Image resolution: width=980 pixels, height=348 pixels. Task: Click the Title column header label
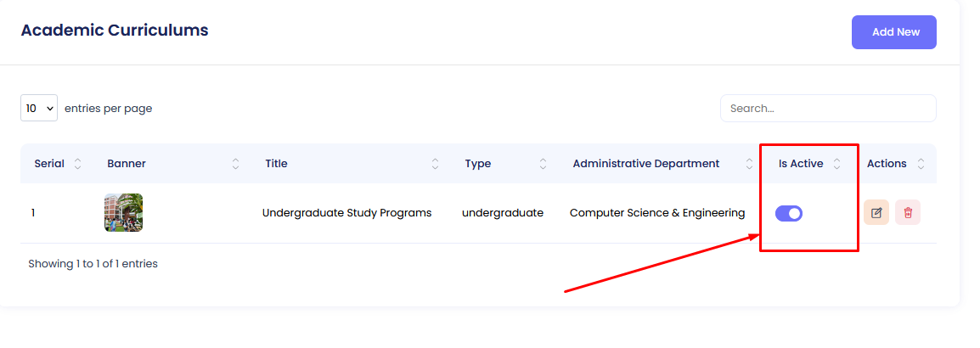[277, 164]
